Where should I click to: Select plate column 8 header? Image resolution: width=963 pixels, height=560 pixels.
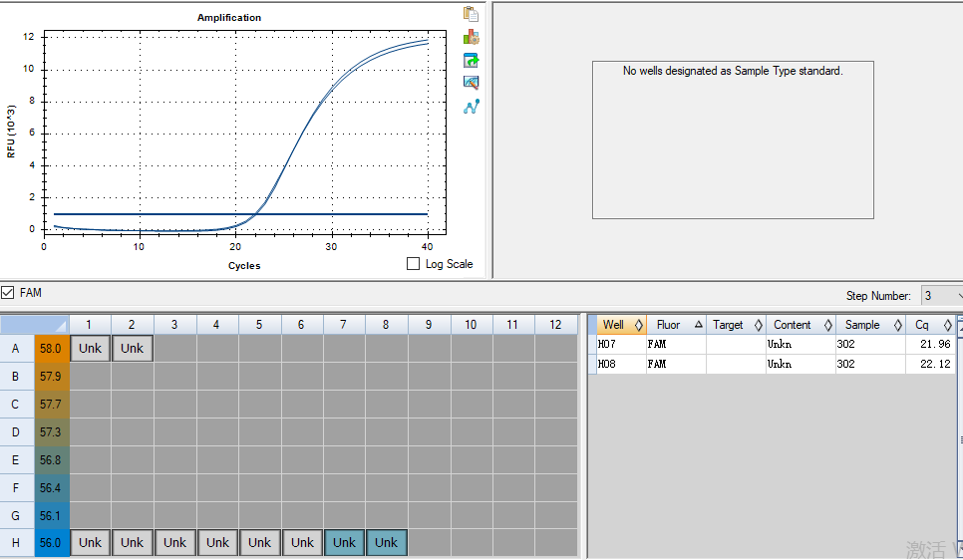pyautogui.click(x=387, y=324)
